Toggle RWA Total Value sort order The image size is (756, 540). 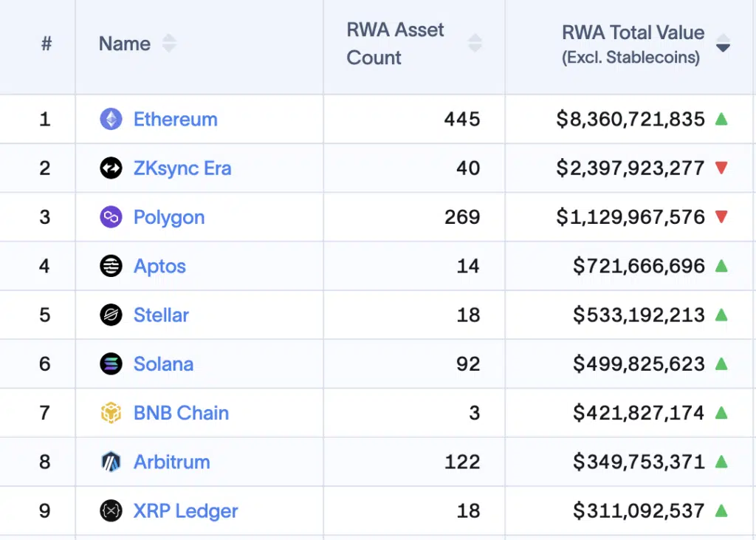pos(723,44)
